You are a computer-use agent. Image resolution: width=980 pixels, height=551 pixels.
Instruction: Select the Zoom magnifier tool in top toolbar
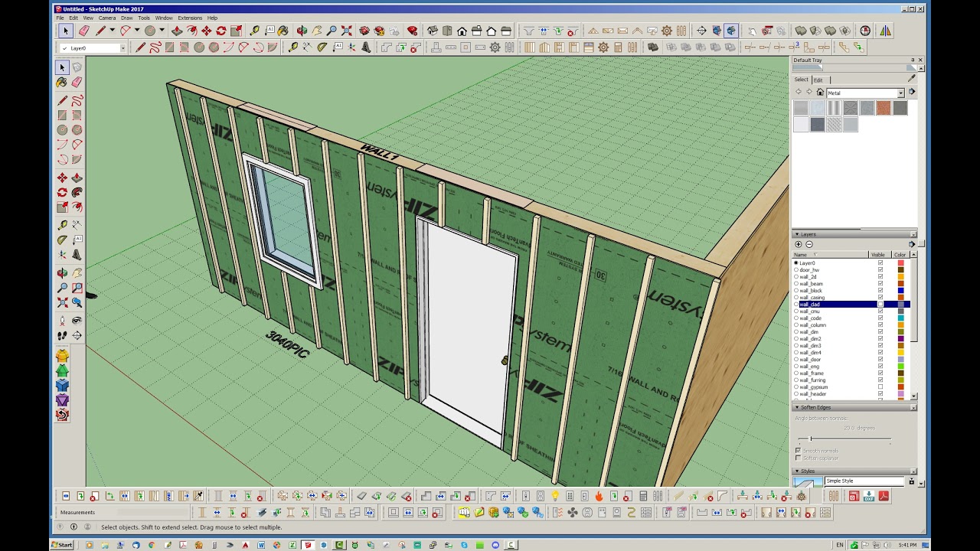(332, 31)
